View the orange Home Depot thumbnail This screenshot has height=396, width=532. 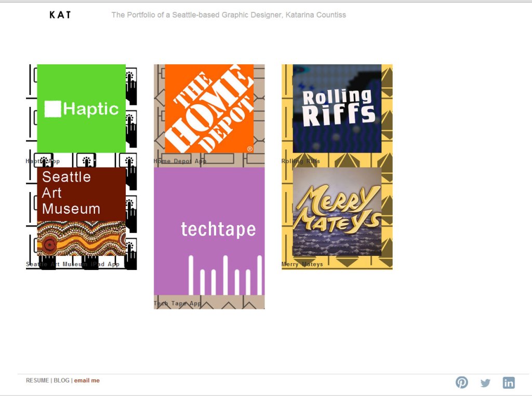pos(209,108)
